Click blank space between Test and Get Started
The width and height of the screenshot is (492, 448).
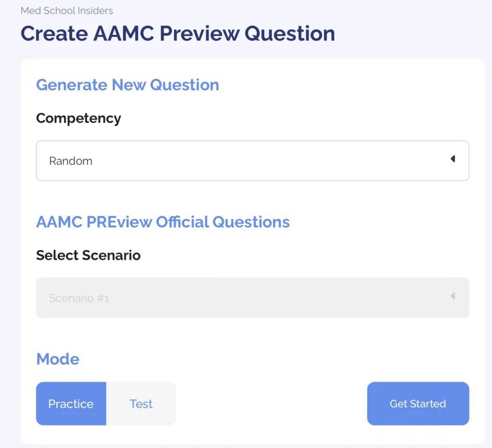click(271, 404)
